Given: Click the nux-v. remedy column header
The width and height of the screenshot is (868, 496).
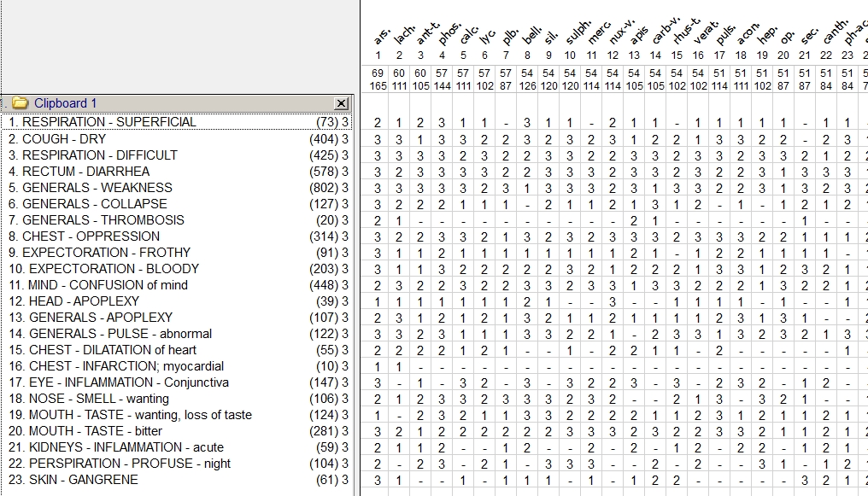Looking at the screenshot, I should 621,32.
